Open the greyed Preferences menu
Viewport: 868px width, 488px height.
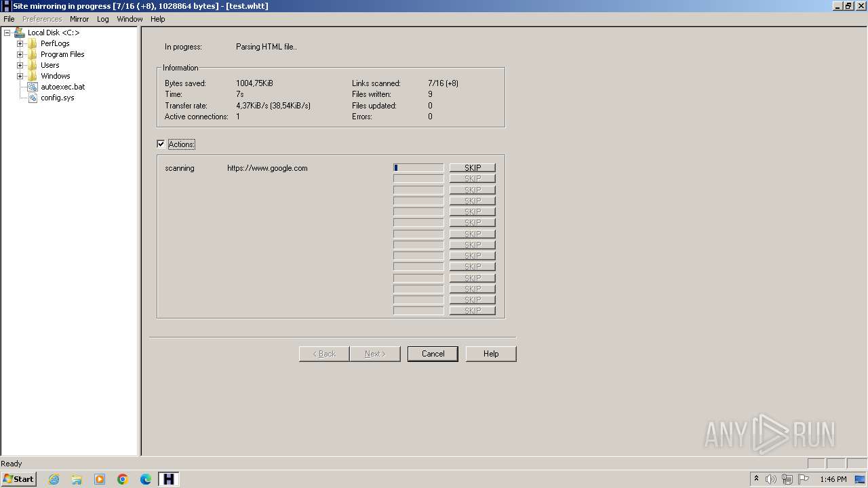(42, 19)
